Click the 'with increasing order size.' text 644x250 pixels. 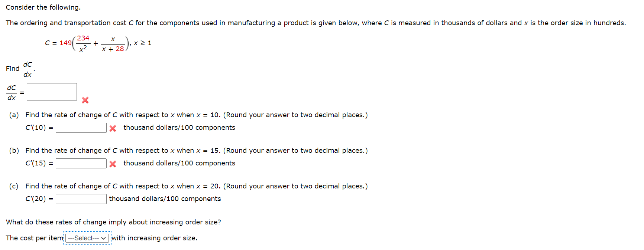(x=154, y=238)
